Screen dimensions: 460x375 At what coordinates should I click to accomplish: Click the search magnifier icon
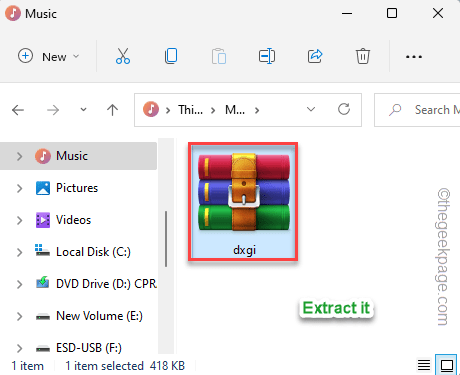(395, 110)
